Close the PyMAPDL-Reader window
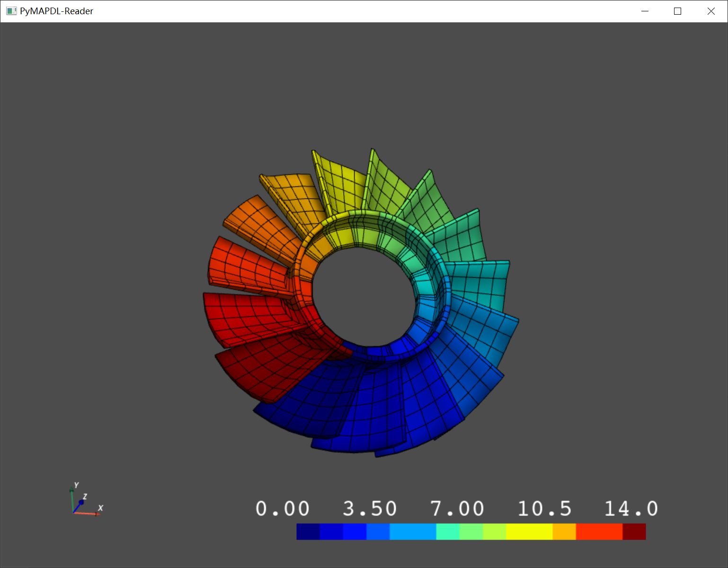Viewport: 728px width, 568px height. [711, 11]
